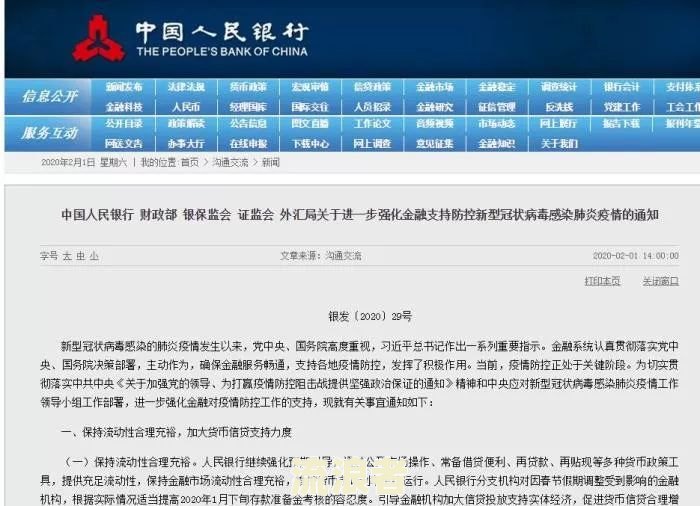This screenshot has width=700, height=506.
Task: Open 公开目录 under 服务互动
Action: pyautogui.click(x=124, y=124)
